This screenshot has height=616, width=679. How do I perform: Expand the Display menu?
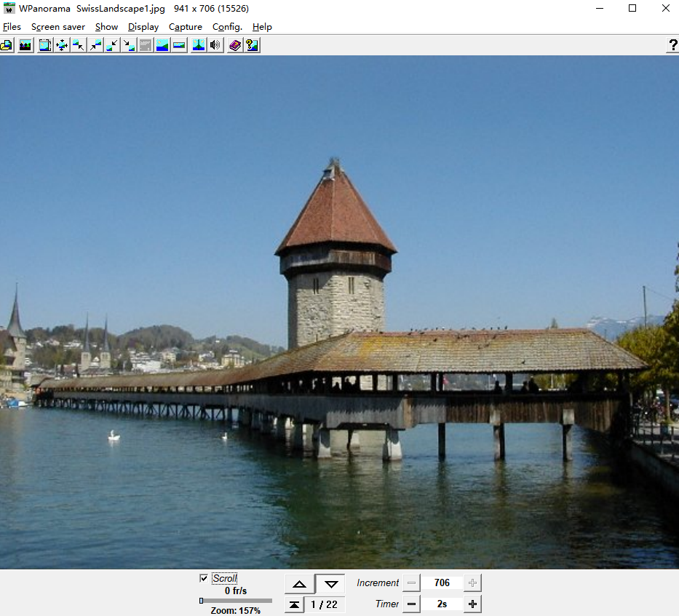[x=143, y=27]
